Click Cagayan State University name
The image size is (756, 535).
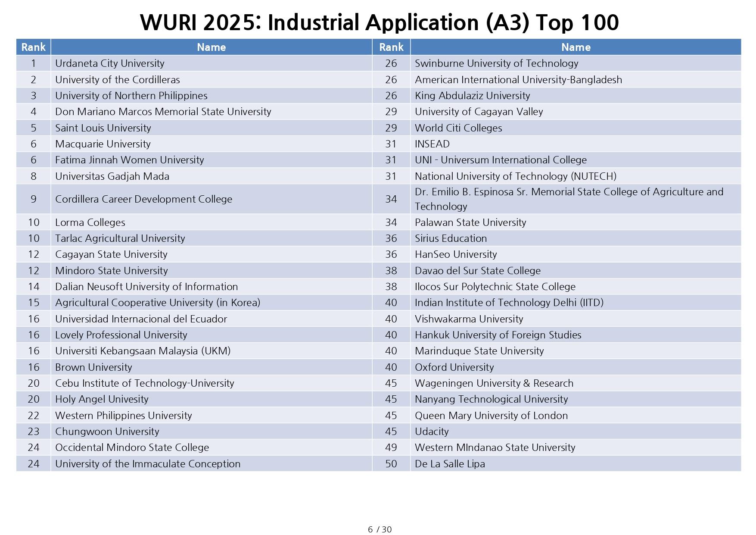point(111,254)
